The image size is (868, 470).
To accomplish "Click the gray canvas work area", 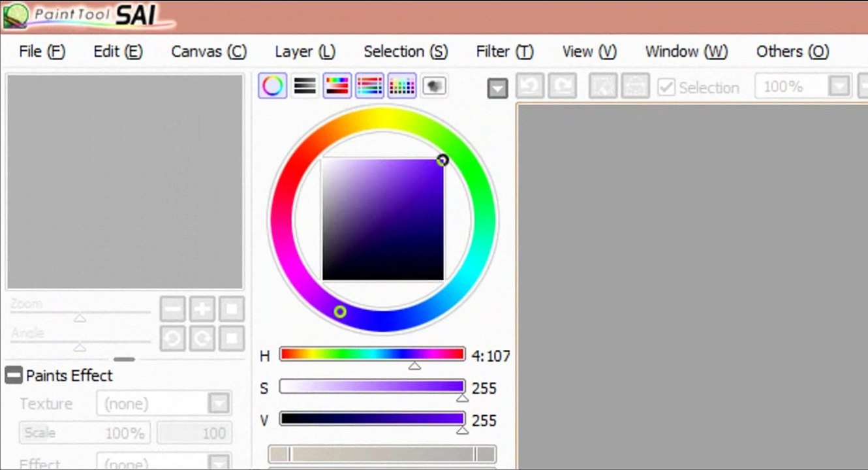I will click(692, 286).
